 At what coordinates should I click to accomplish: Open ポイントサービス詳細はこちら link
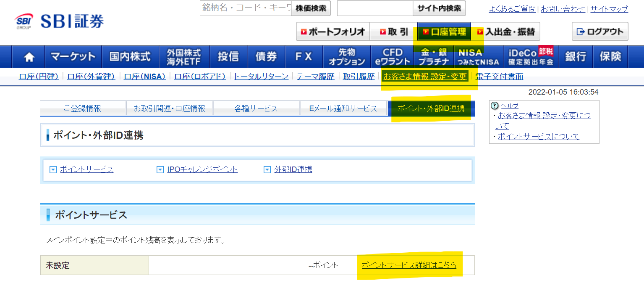coord(409,265)
